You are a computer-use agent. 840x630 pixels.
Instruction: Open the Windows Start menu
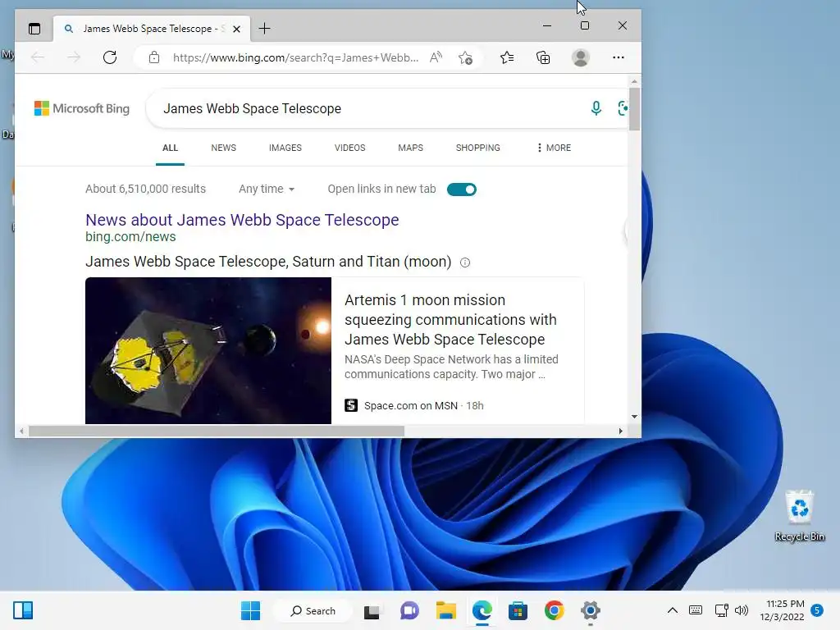250,610
